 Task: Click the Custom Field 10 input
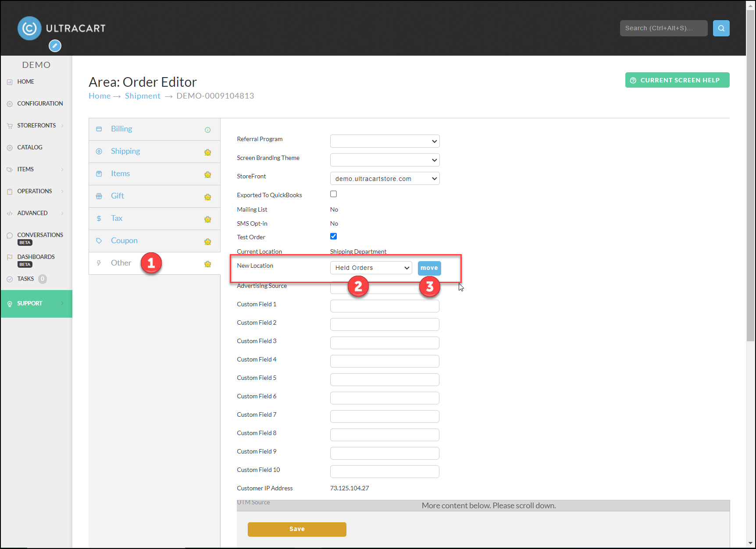click(385, 471)
